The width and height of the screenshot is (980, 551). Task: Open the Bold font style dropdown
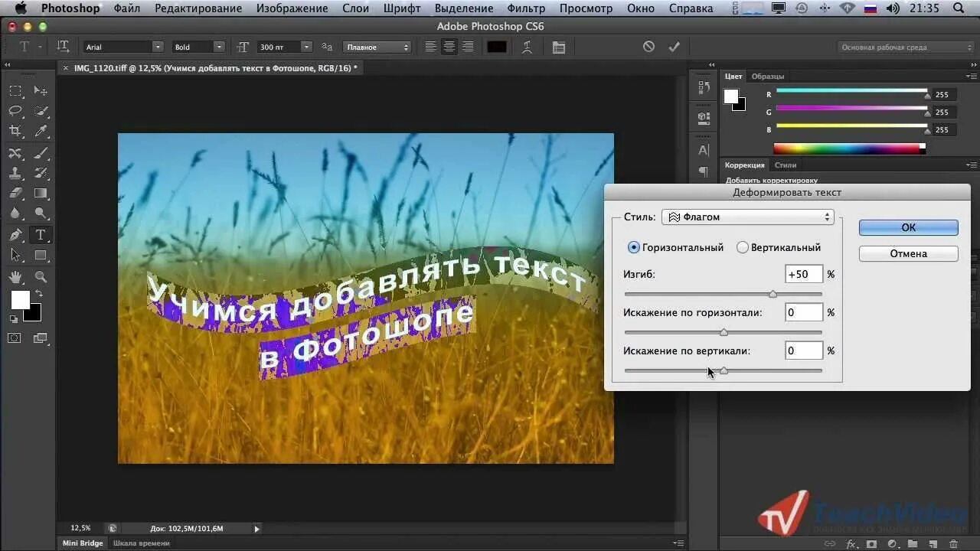point(198,47)
